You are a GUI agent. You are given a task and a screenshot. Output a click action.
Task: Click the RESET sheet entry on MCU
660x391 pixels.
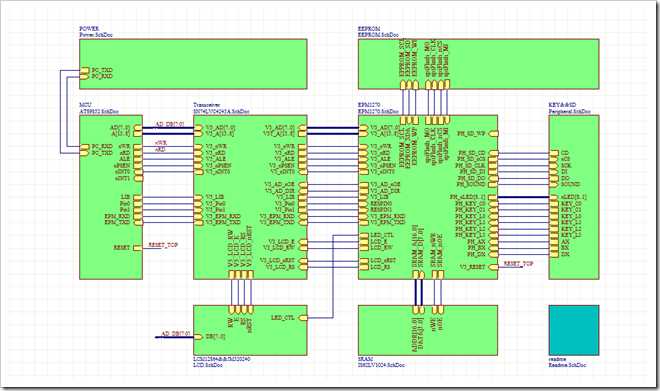[128, 248]
